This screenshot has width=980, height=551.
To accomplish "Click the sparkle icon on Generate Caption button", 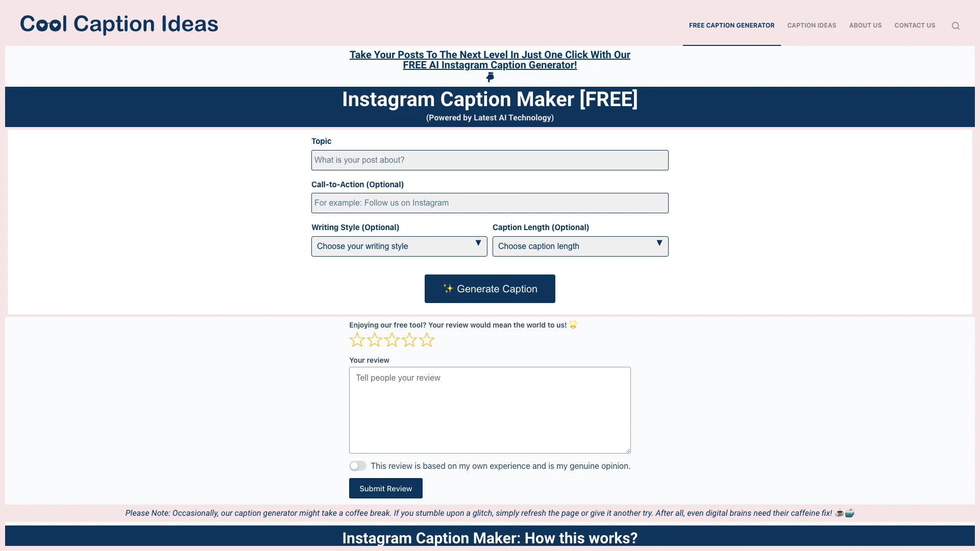I will coord(446,288).
